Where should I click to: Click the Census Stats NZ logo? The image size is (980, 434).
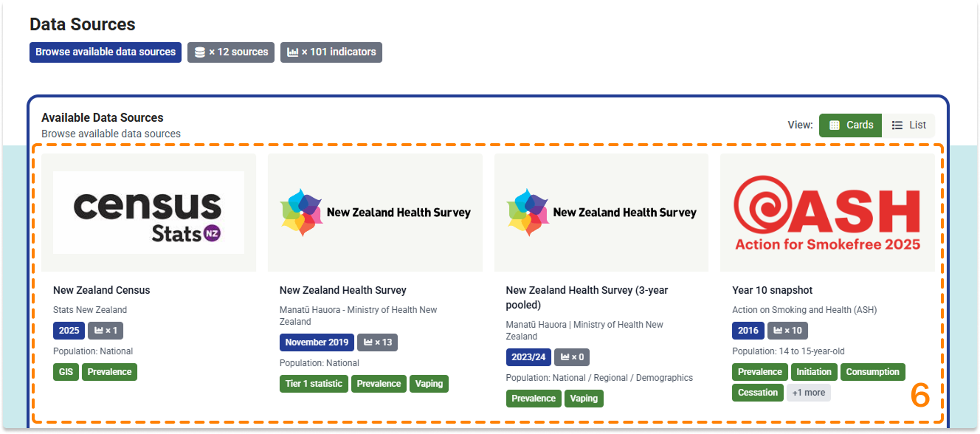(x=148, y=213)
